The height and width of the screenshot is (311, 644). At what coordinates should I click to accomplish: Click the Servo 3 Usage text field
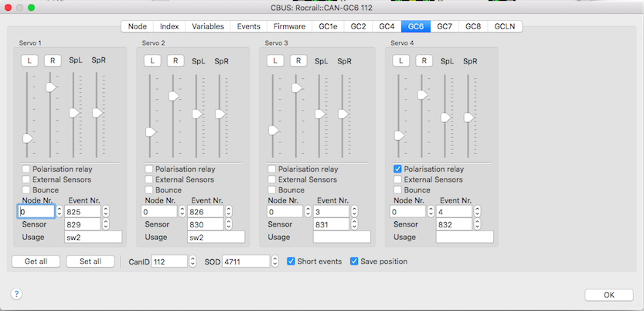341,238
